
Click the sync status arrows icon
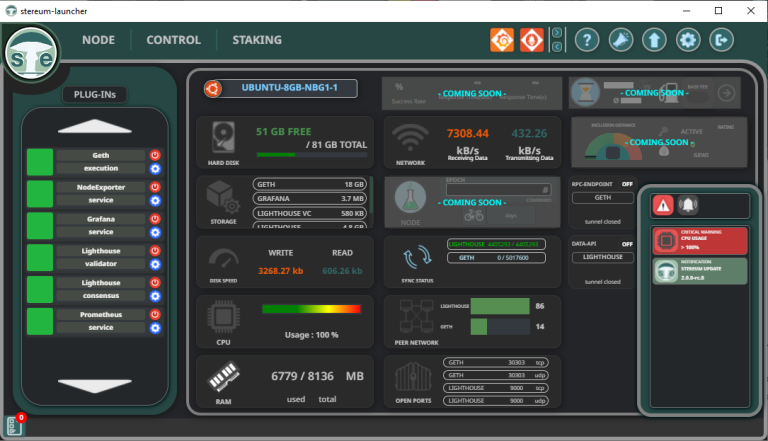point(417,257)
